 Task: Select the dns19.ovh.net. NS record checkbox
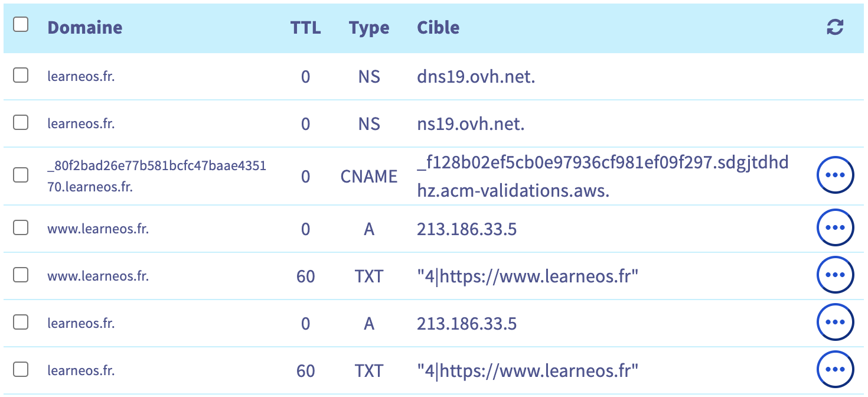pos(21,75)
